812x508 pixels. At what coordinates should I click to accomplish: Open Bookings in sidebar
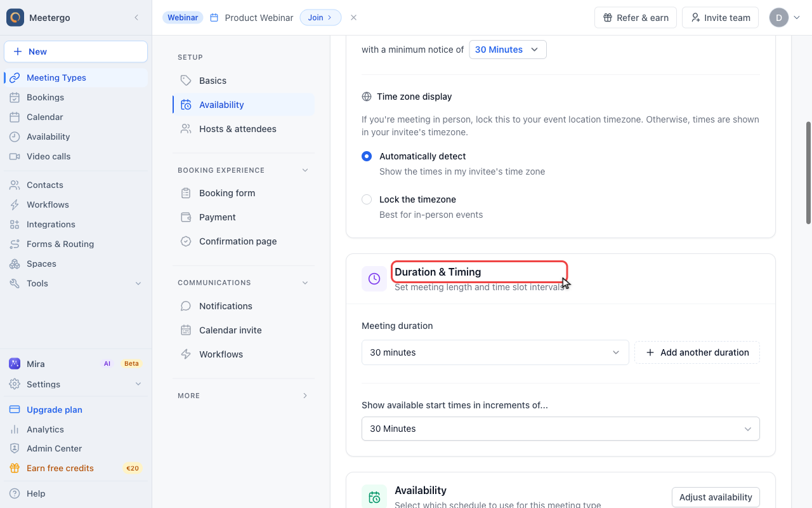(76, 97)
